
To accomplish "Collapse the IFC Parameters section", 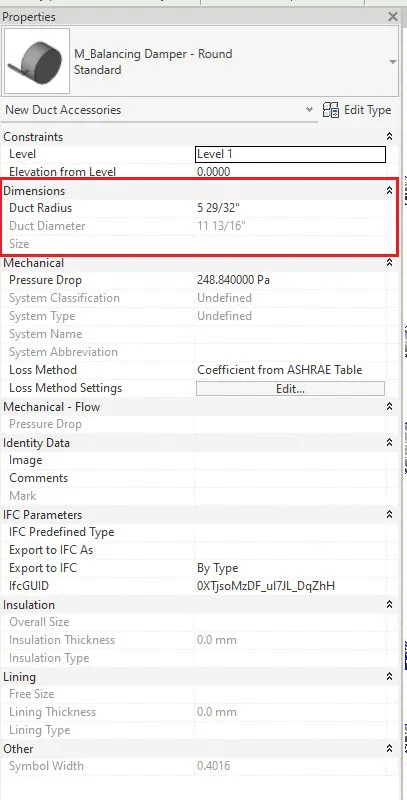I will click(x=389, y=514).
